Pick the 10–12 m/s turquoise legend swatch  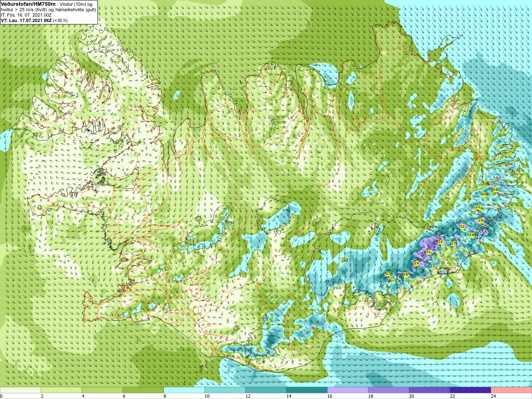pyautogui.click(x=225, y=390)
